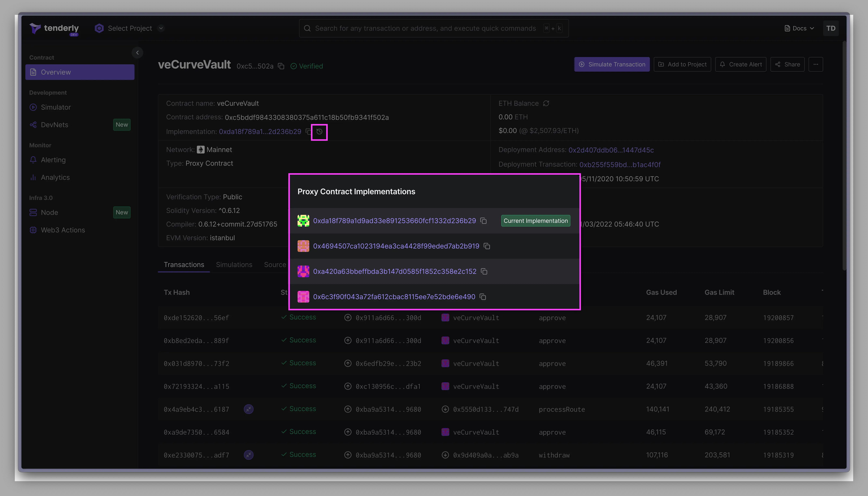Viewport: 868px width, 496px height.
Task: Copy the address 0x6c3f90f043a7...e6e490
Action: click(483, 297)
